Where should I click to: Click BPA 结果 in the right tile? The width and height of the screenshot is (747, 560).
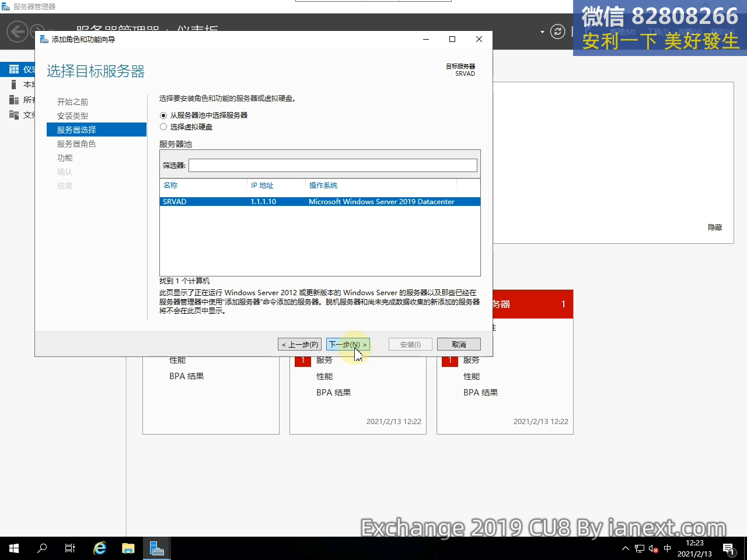[481, 393]
